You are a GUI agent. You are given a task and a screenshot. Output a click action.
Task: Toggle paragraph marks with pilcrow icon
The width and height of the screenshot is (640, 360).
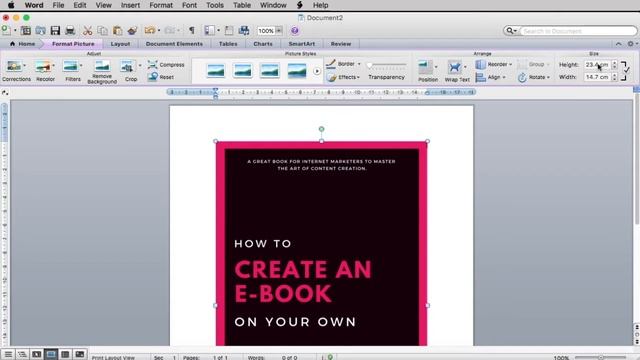[x=192, y=30]
